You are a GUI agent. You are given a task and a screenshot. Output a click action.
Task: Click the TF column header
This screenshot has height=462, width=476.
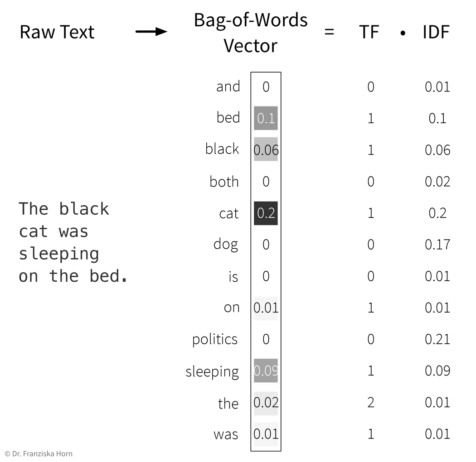pyautogui.click(x=369, y=32)
